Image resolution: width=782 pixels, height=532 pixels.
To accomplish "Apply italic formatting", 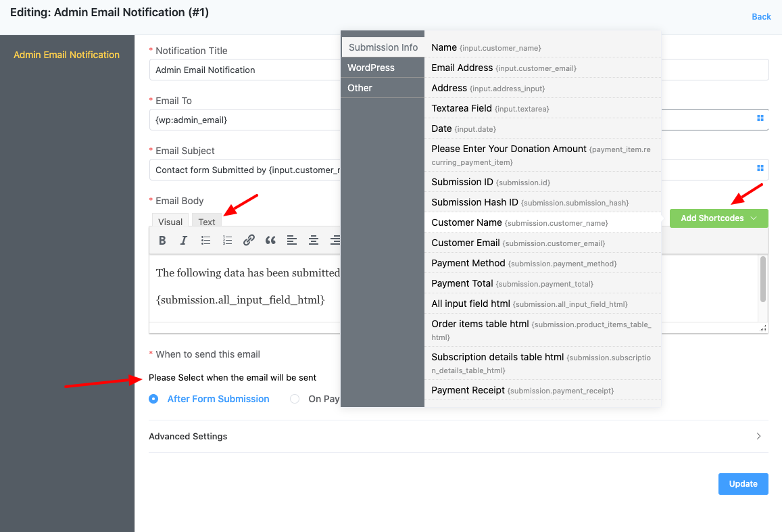I will [184, 240].
